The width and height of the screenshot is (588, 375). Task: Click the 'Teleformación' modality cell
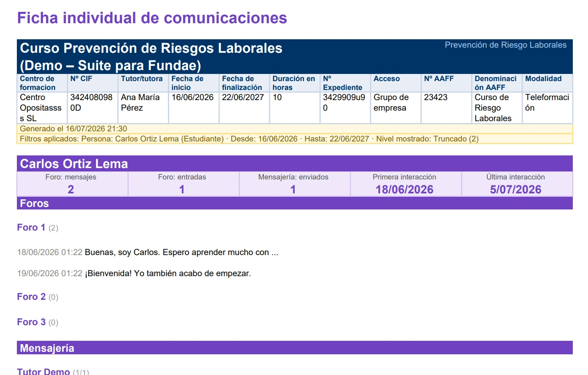click(x=548, y=108)
